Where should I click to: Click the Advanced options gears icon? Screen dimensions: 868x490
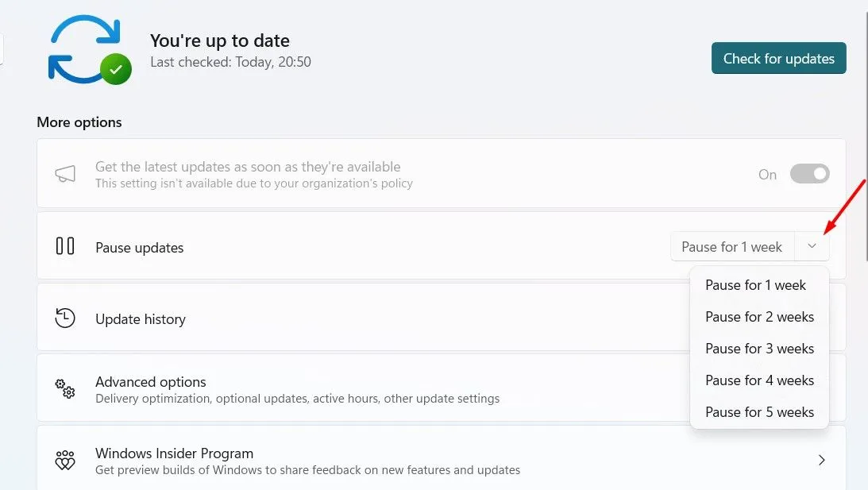pos(65,388)
